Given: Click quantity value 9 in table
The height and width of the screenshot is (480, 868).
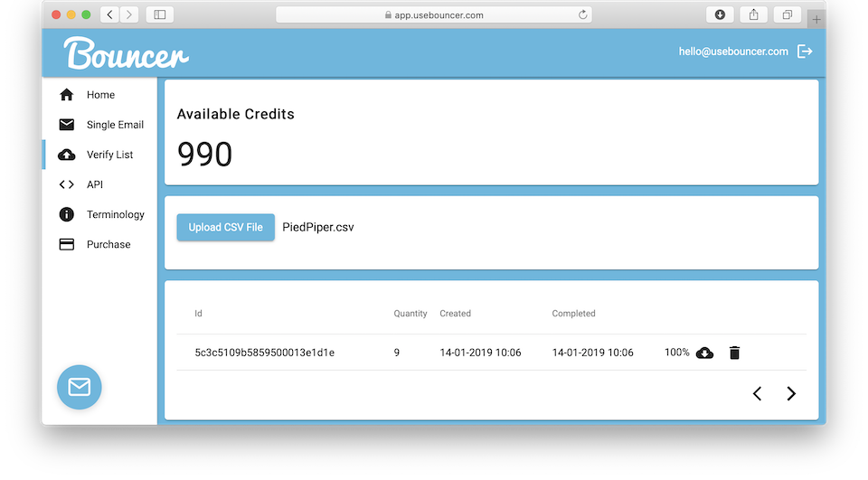Looking at the screenshot, I should 396,353.
